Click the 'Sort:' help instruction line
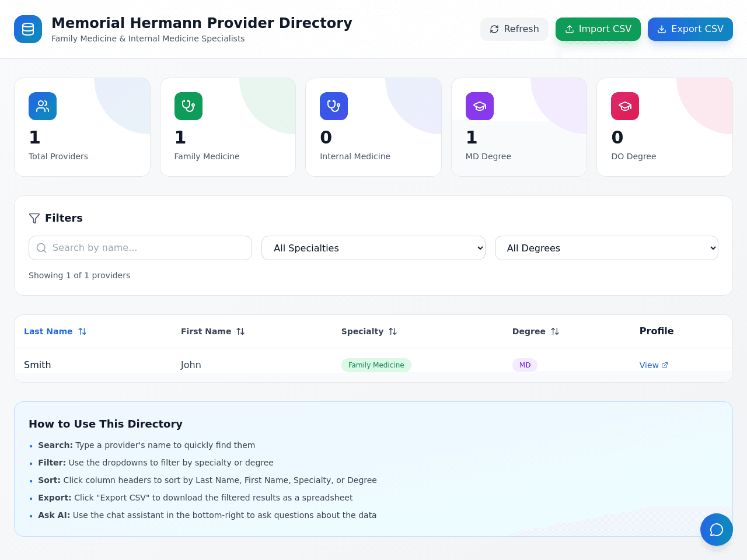 point(207,480)
